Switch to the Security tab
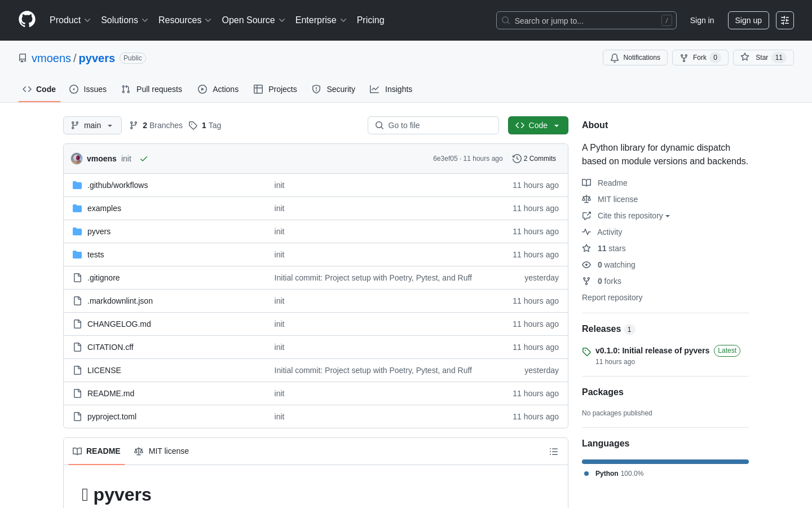 point(334,89)
